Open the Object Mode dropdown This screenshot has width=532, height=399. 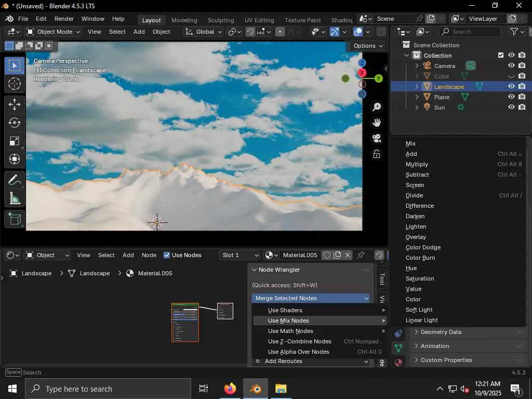(54, 32)
